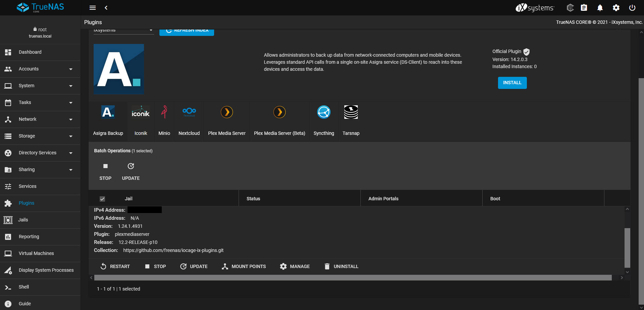The width and height of the screenshot is (644, 310).
Task: Open Reporting in the sidebar
Action: [40, 237]
